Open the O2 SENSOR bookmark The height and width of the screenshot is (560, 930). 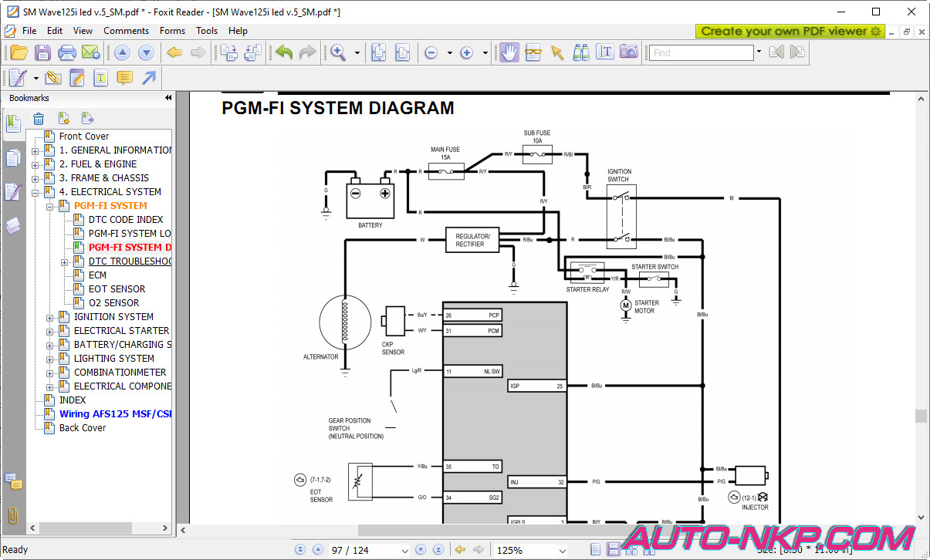point(114,303)
